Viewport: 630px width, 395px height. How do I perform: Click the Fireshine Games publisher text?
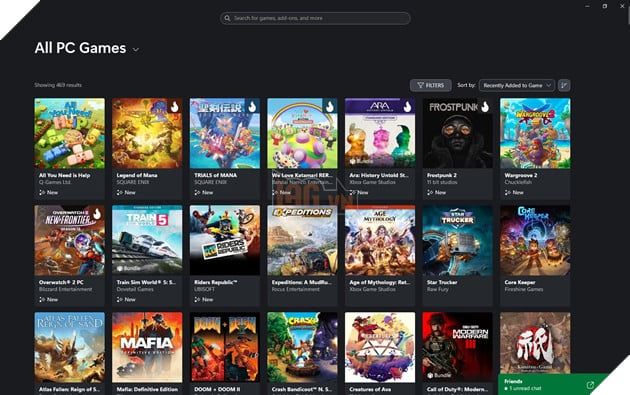click(x=524, y=289)
